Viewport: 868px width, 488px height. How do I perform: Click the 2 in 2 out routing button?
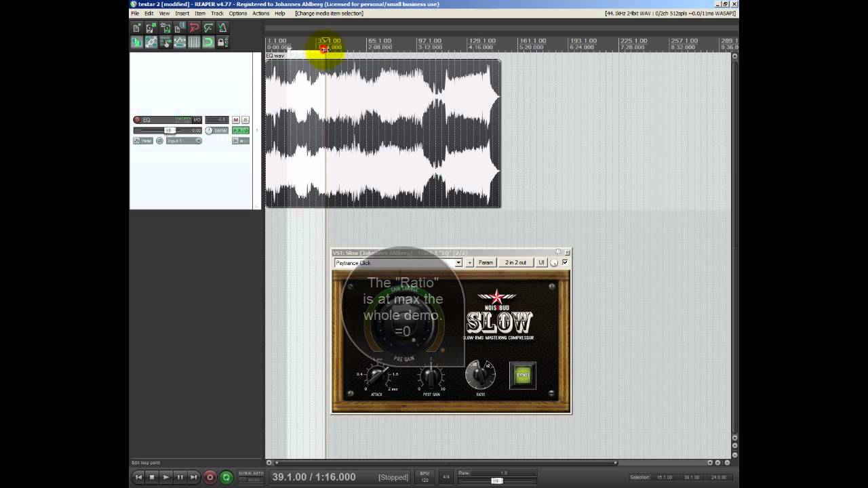point(515,262)
